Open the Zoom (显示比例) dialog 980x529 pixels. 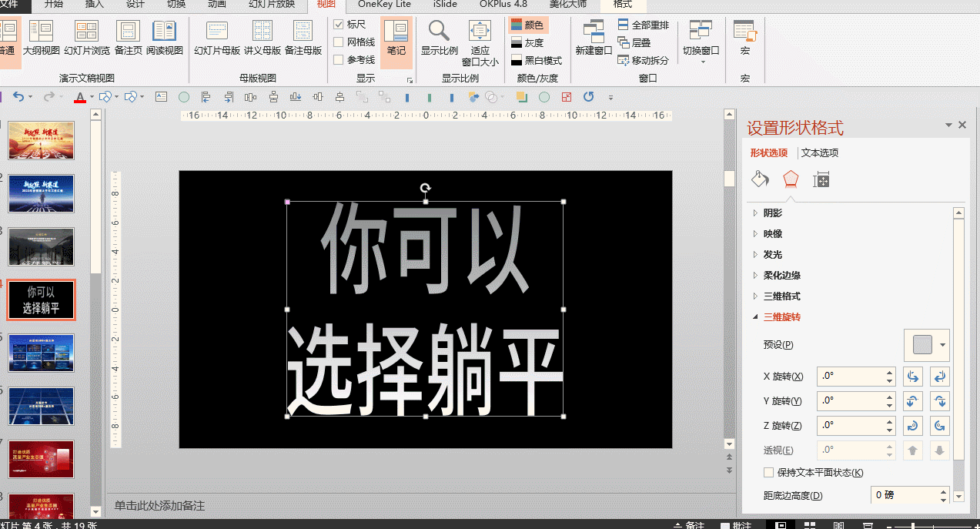[x=439, y=38]
